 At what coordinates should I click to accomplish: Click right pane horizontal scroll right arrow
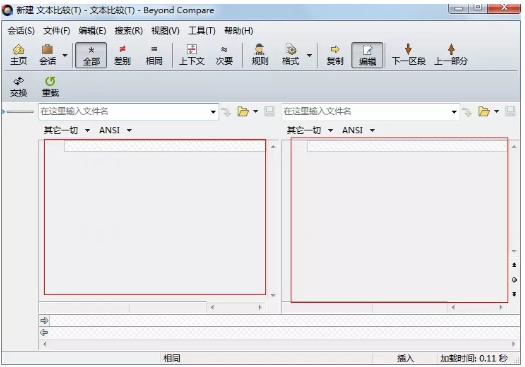click(x=501, y=307)
